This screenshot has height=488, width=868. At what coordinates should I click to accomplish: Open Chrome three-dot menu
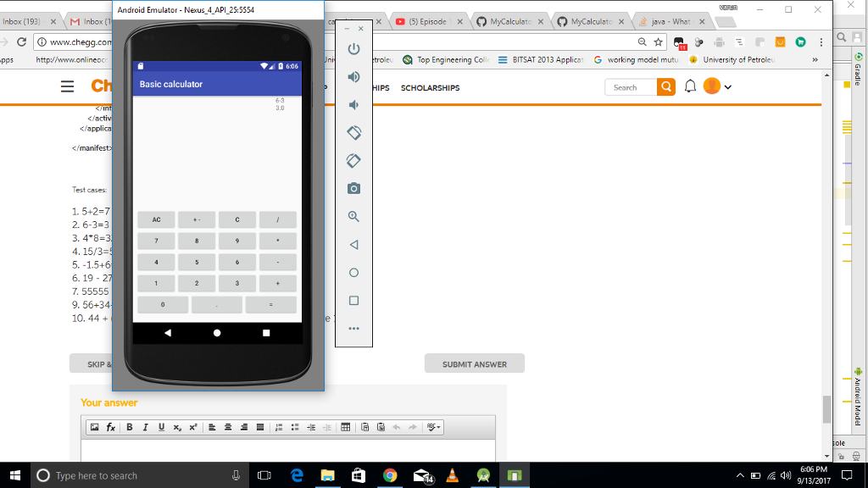coord(821,42)
